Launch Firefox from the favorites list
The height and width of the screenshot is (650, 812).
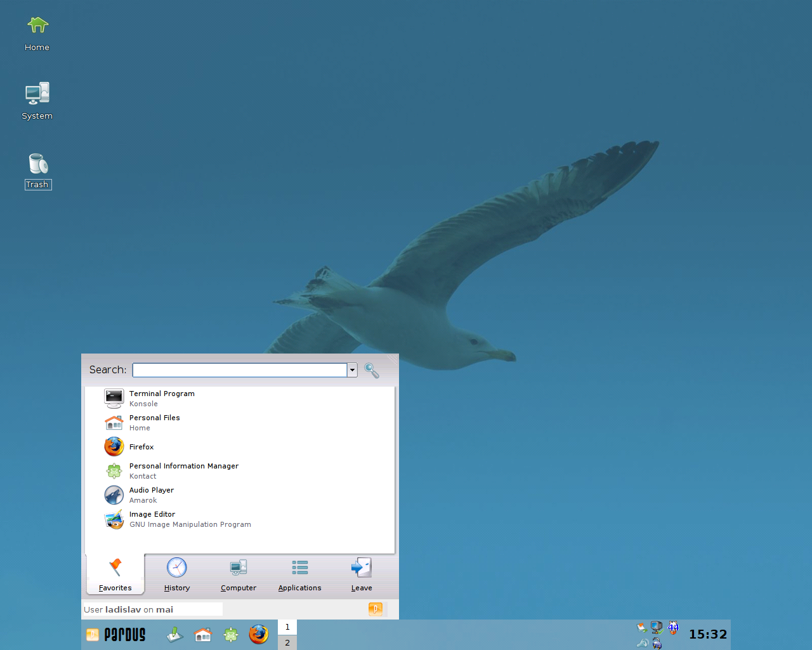point(240,447)
